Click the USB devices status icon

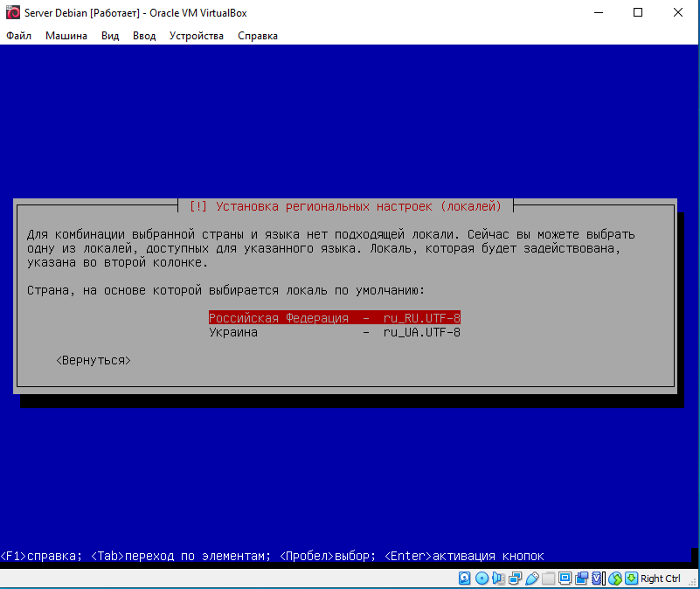point(531,579)
